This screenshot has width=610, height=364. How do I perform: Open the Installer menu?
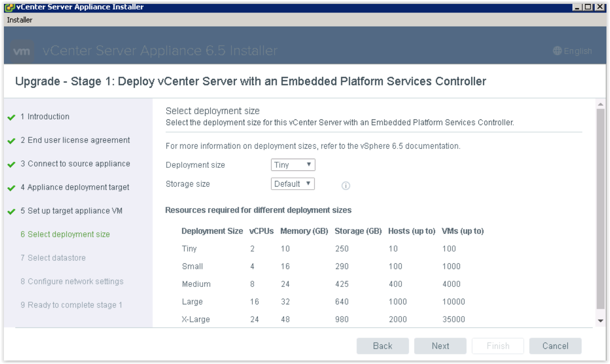(20, 20)
